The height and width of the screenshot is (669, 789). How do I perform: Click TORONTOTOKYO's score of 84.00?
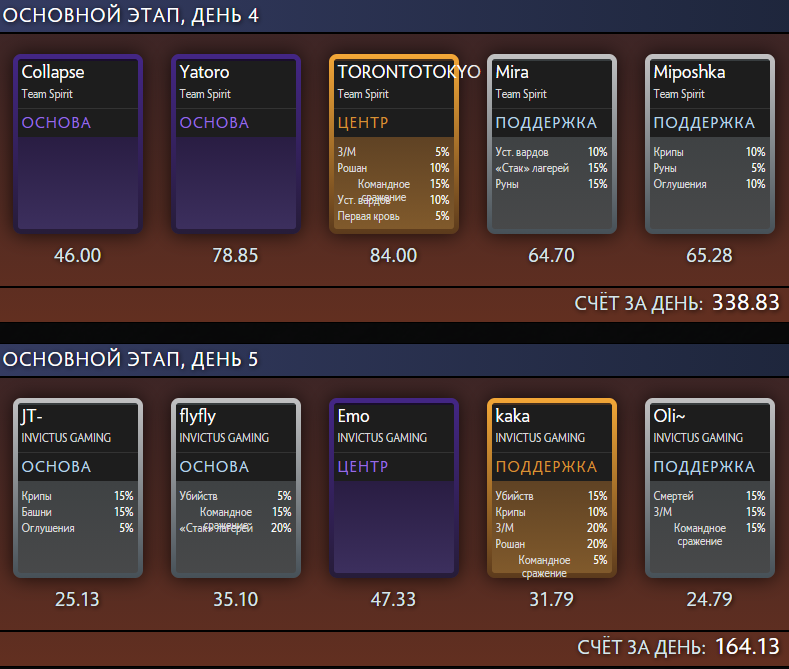(x=393, y=256)
